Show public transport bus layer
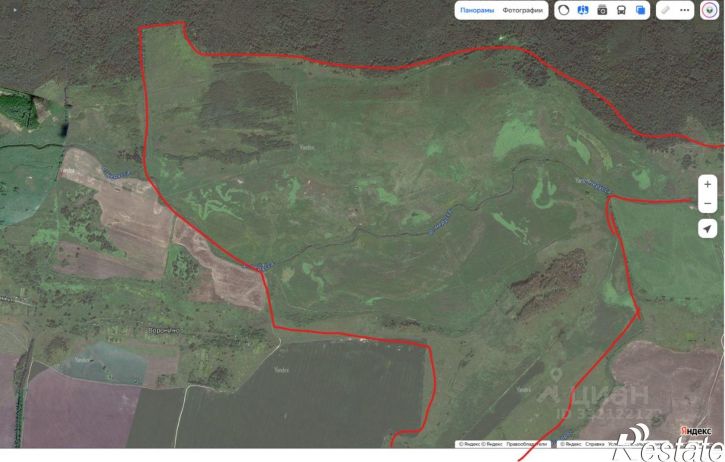725x462 pixels. point(621,10)
